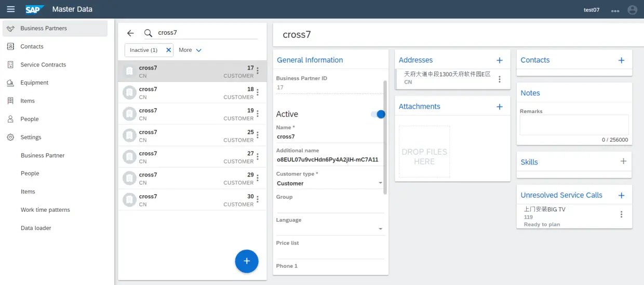Open kebab menu for cross7 row 30
The width and height of the screenshot is (644, 285).
click(258, 200)
